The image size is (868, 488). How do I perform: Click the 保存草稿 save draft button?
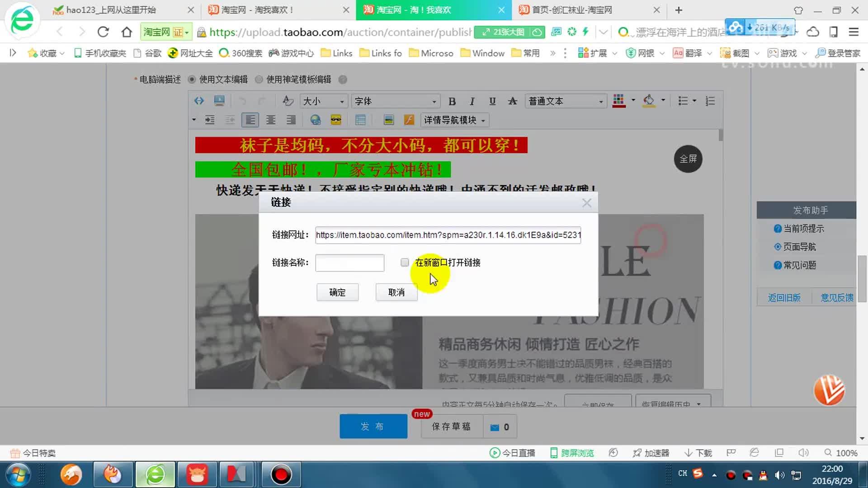tap(451, 426)
